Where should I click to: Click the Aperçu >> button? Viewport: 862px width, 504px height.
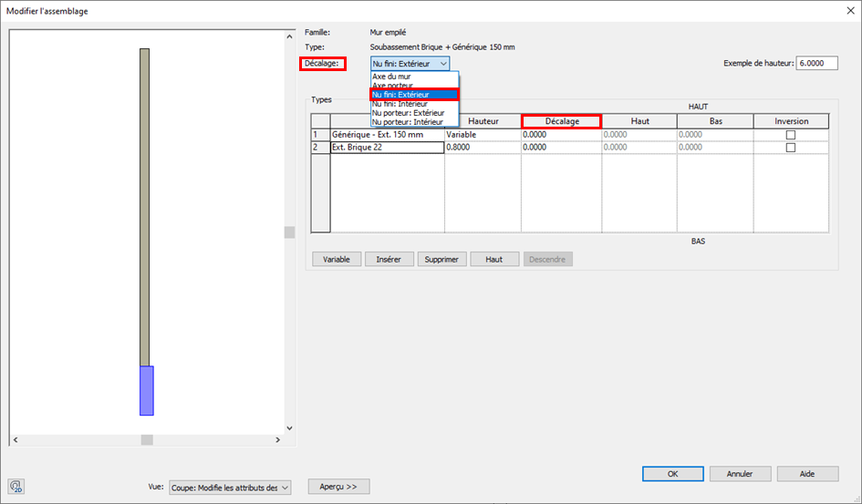[338, 486]
